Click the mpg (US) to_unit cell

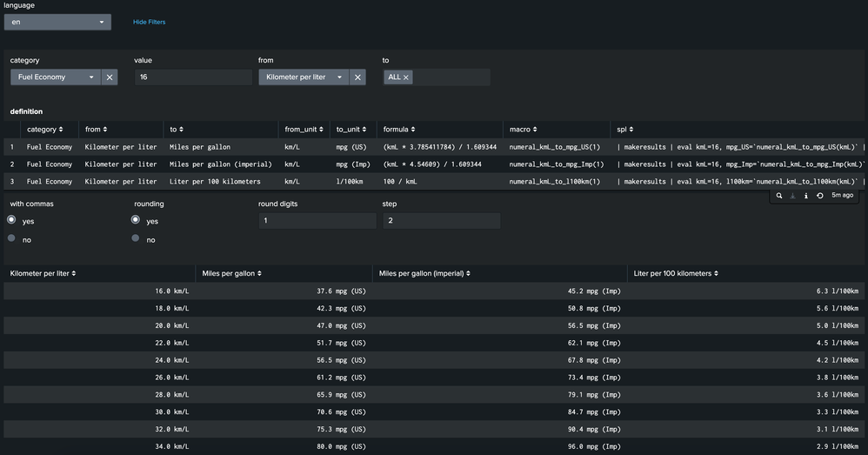click(351, 147)
